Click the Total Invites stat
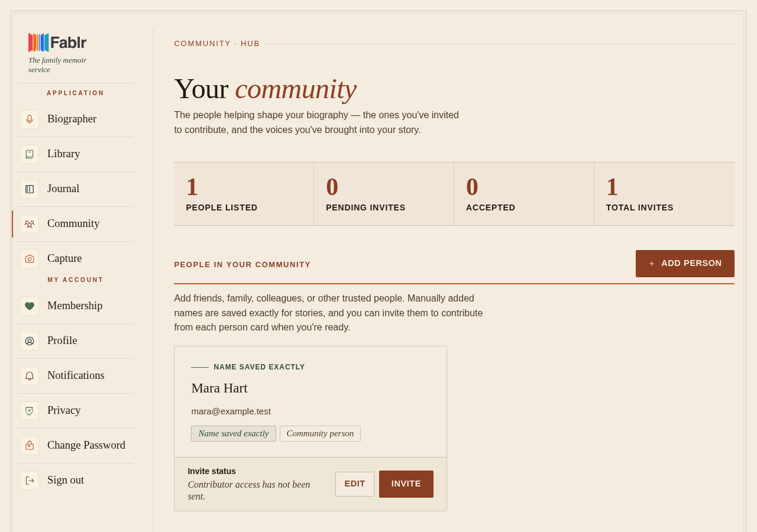Image resolution: width=757 pixels, height=532 pixels. pyautogui.click(x=664, y=194)
